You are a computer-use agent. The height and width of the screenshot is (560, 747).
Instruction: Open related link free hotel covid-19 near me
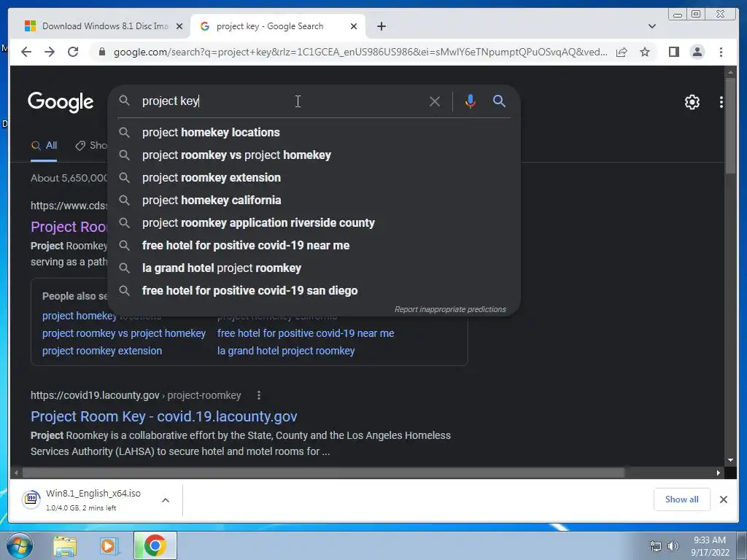[x=306, y=333]
